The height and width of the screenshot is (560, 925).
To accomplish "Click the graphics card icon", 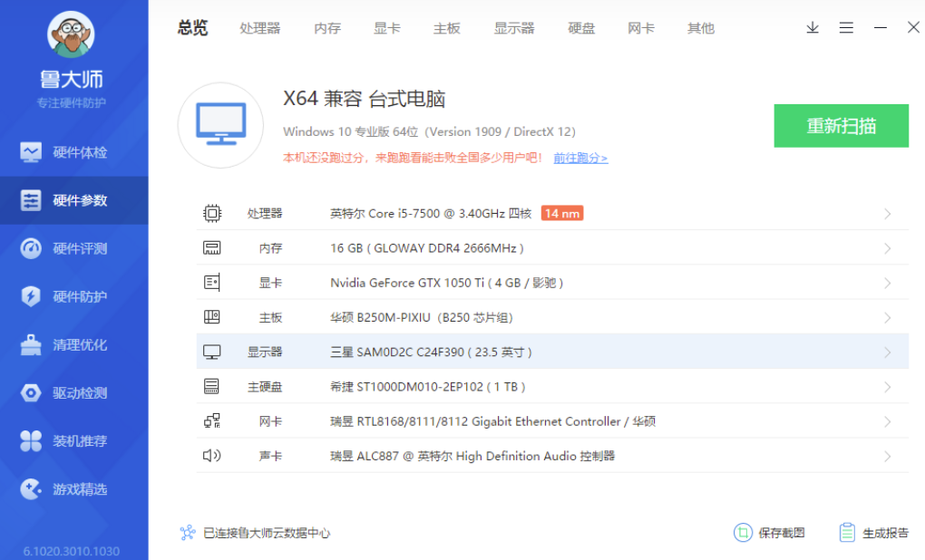I will (212, 283).
